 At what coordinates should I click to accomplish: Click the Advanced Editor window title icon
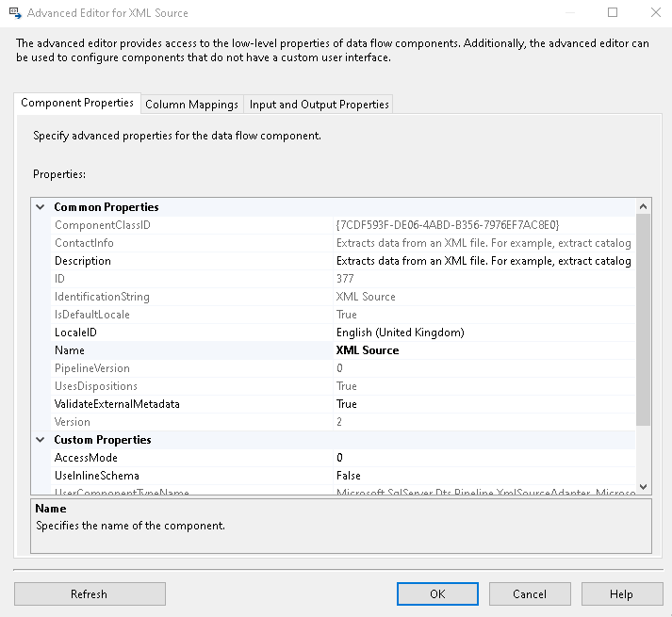(14, 13)
